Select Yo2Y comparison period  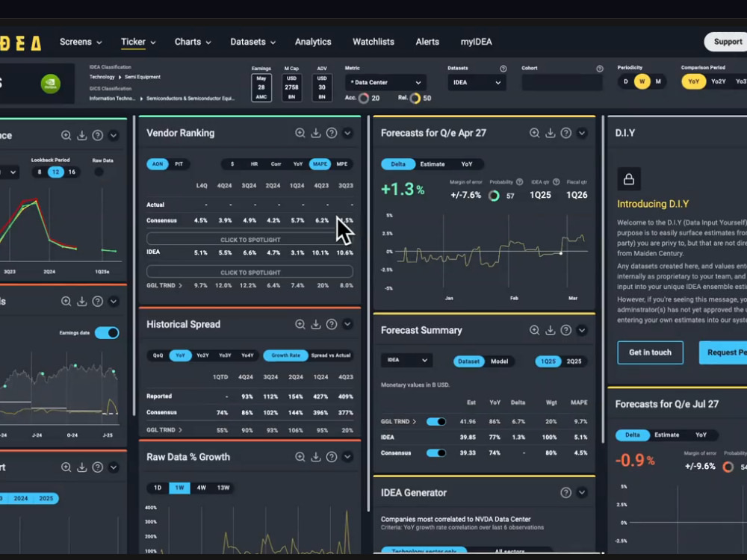tap(719, 81)
